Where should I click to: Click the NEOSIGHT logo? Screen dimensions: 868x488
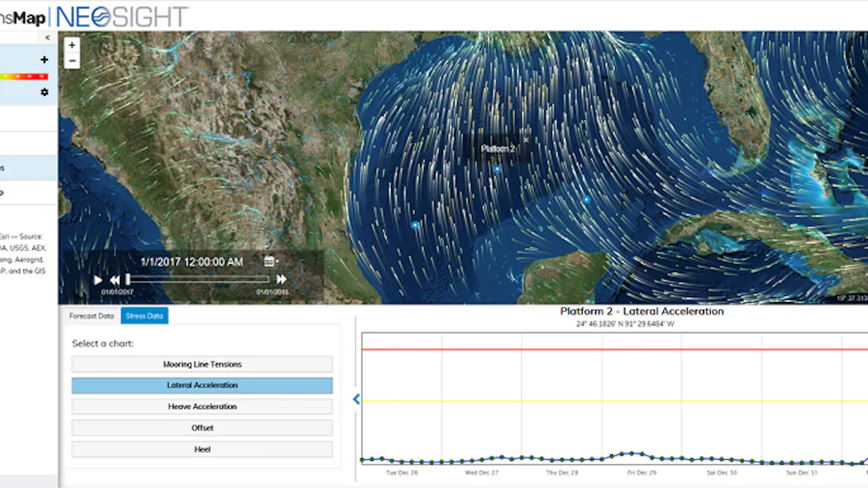click(122, 17)
